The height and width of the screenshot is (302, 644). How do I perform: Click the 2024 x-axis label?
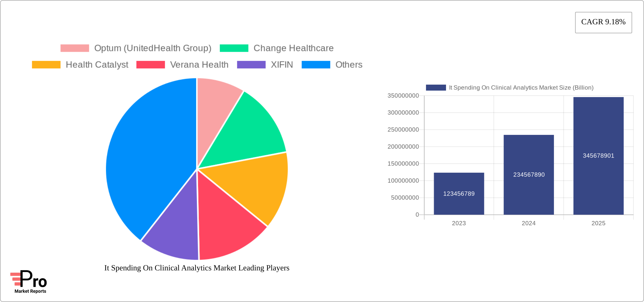[x=528, y=223]
